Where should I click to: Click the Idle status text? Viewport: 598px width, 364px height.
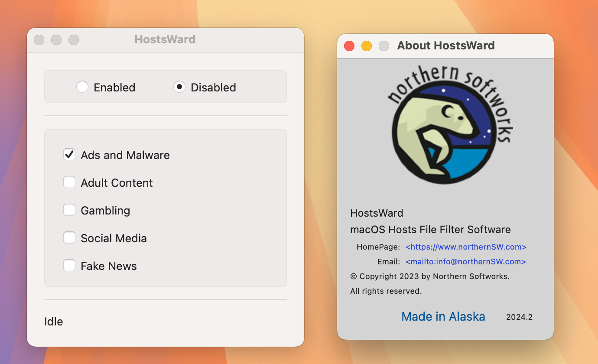coord(54,322)
